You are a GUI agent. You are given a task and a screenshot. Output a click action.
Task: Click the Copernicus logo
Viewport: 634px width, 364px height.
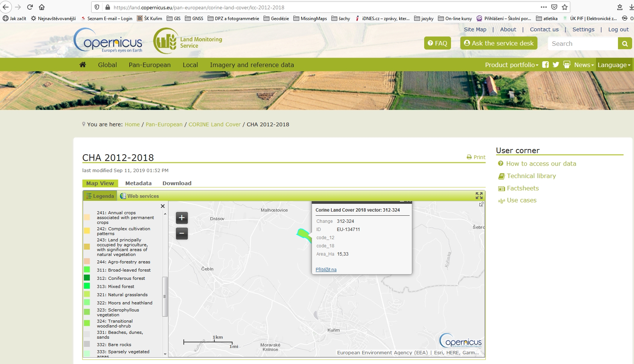click(108, 40)
